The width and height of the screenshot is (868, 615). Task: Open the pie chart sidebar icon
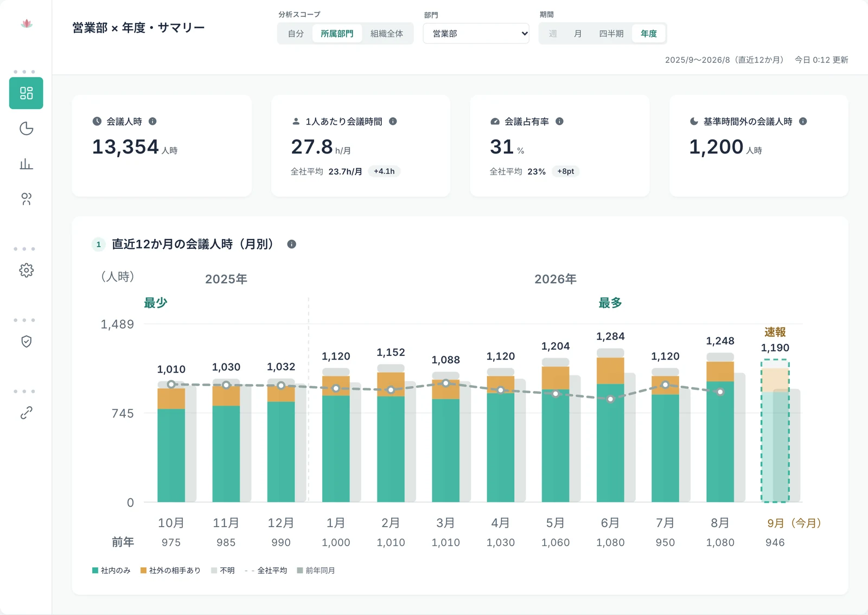click(x=26, y=129)
